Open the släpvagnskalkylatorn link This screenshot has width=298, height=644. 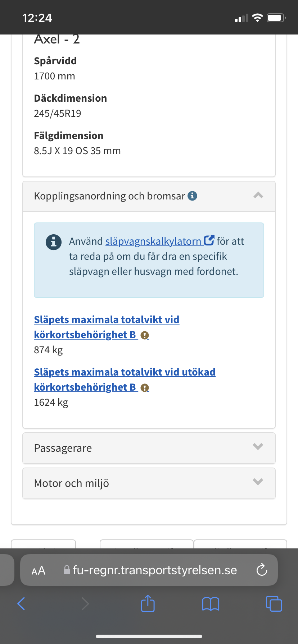tap(153, 241)
